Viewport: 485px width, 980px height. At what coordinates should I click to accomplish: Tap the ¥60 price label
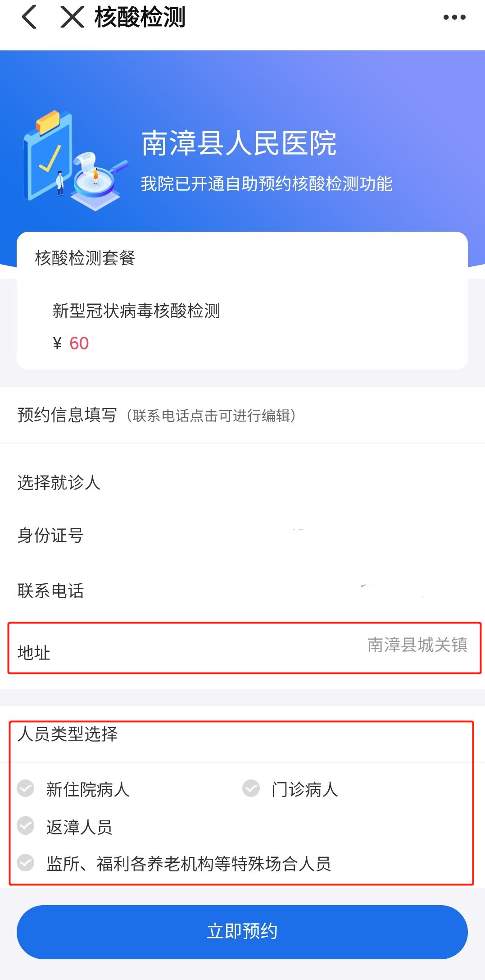71,343
